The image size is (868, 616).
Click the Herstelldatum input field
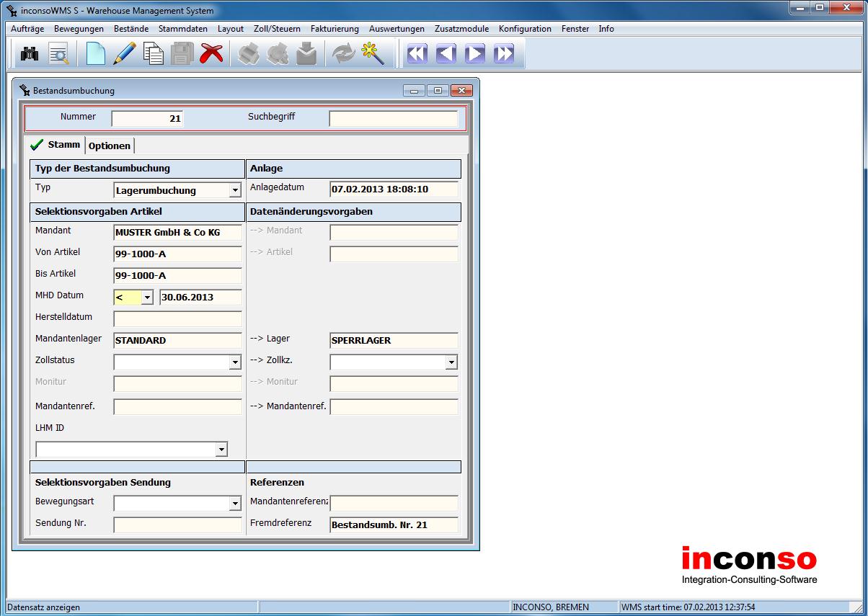pos(178,318)
